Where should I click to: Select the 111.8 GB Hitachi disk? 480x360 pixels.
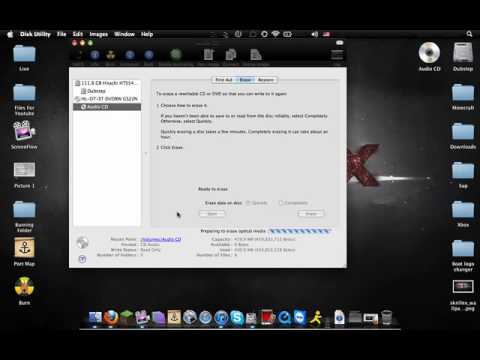click(107, 83)
